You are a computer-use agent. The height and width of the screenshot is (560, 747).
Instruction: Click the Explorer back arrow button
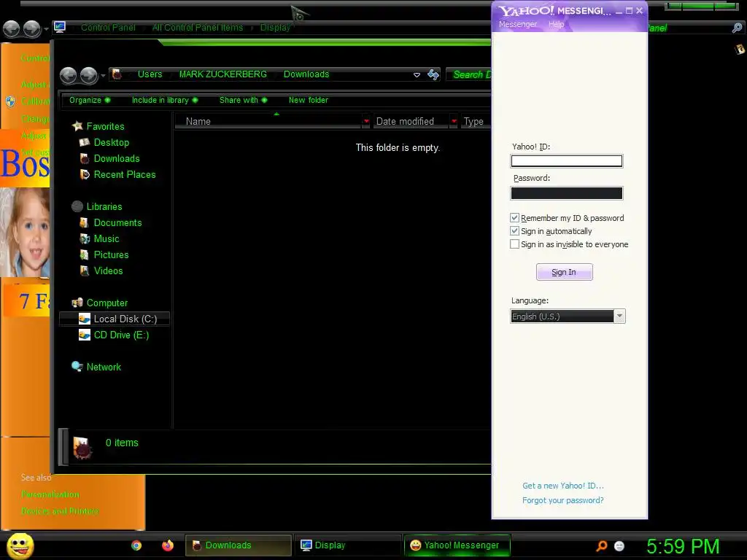(68, 75)
